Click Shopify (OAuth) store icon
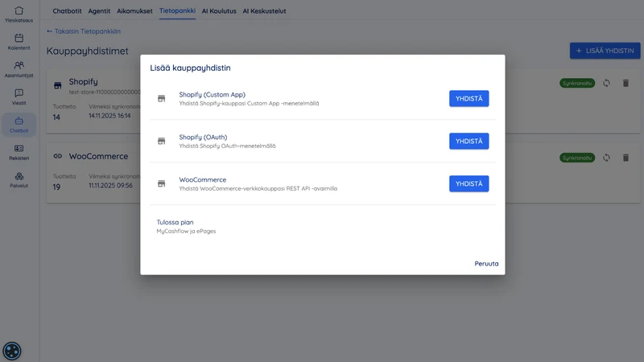 pyautogui.click(x=162, y=142)
